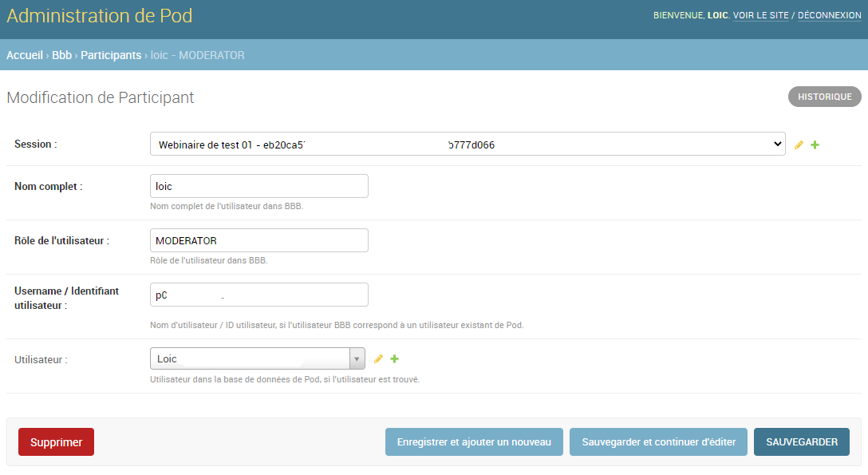Expand the Utilisateur select box showing Loic
868x475 pixels.
coord(251,359)
